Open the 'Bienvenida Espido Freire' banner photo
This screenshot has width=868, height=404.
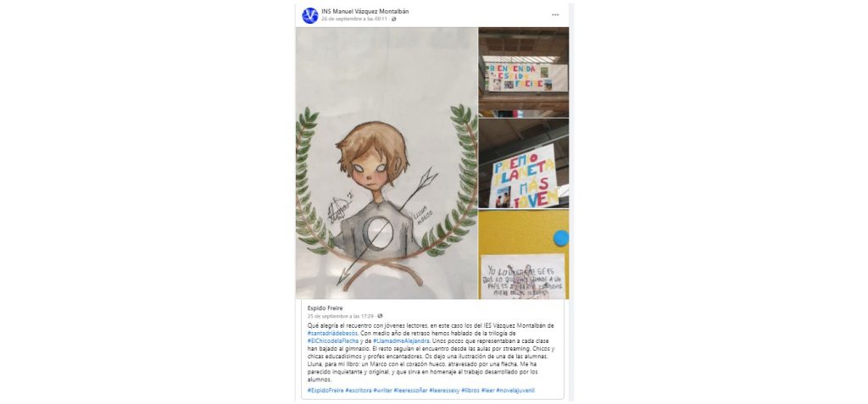[x=524, y=72]
